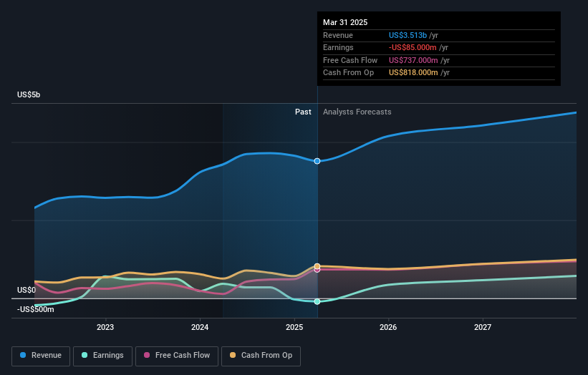
Task: Click the 2026 x-axis label
Action: coord(388,328)
